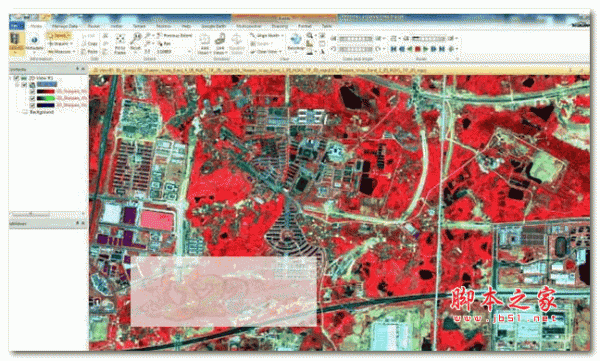600x361 pixels.
Task: Click the rotation angle input field
Action: [x=356, y=49]
